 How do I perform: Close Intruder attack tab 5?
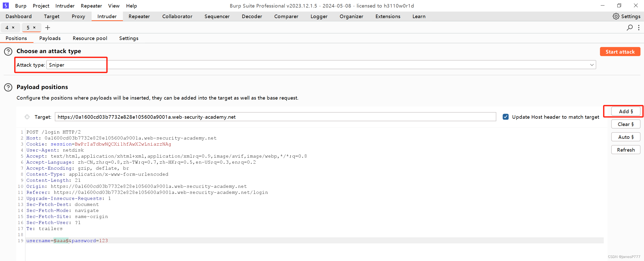tap(34, 28)
